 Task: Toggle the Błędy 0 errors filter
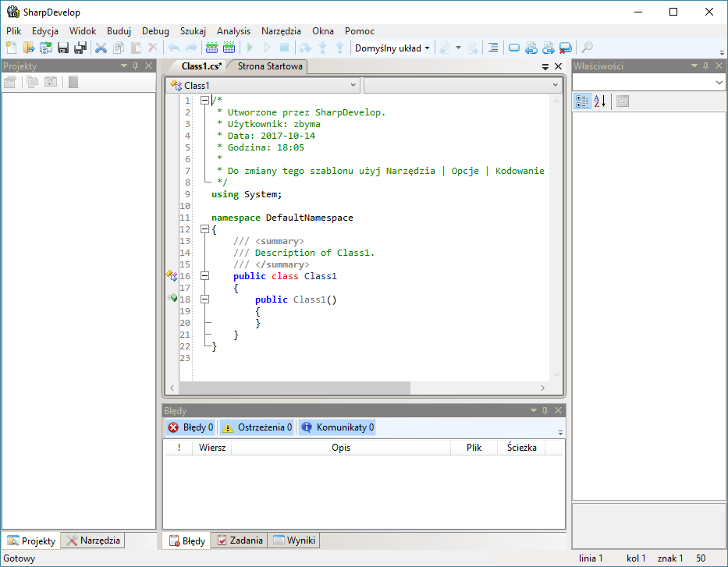click(x=190, y=427)
